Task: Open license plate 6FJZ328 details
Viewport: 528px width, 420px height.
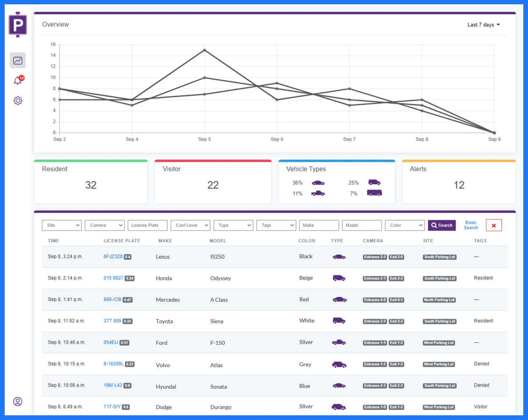Action: point(112,256)
